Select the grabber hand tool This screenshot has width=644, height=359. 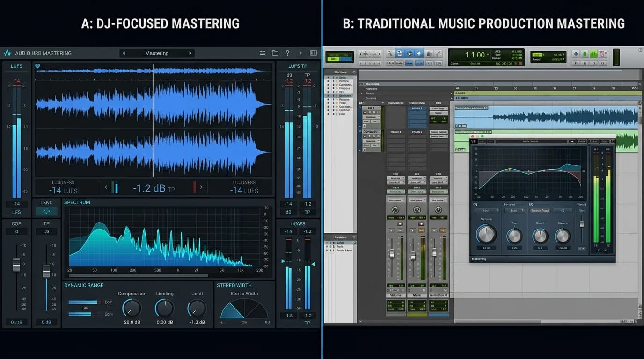(x=410, y=54)
